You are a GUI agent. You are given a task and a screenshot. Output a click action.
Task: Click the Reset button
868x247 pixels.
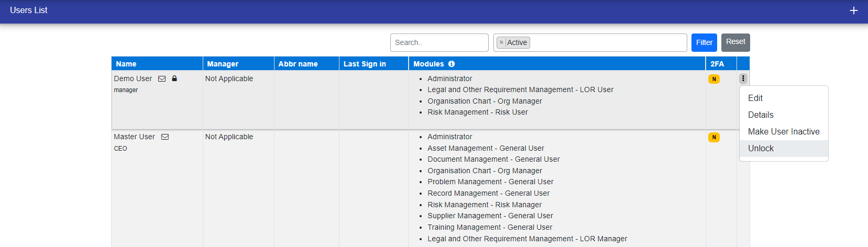pos(735,42)
